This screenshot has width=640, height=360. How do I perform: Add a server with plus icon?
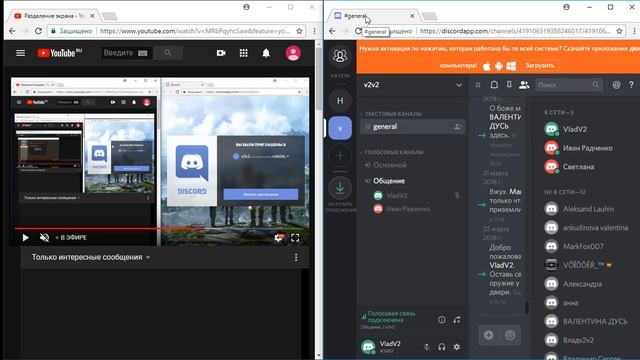click(340, 156)
